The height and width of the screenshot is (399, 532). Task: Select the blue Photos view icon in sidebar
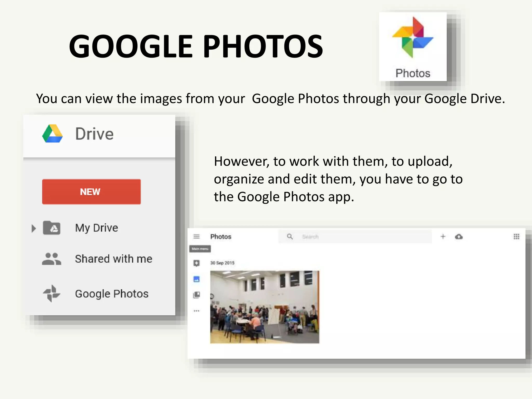tap(197, 279)
